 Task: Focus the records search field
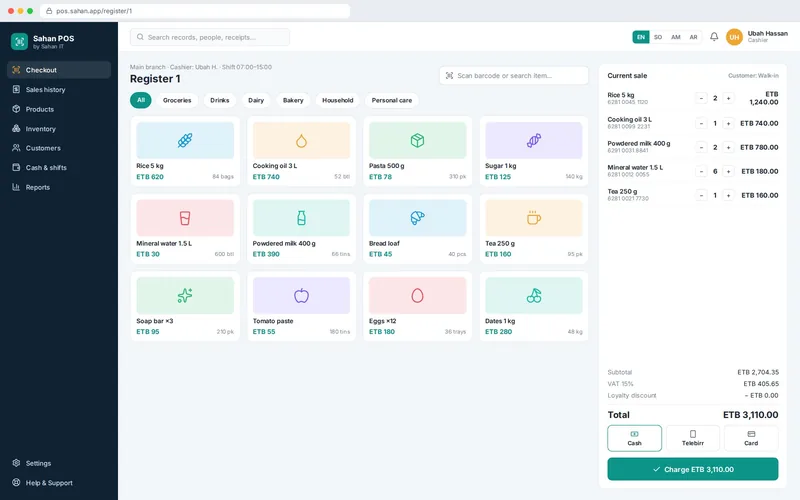(x=210, y=37)
